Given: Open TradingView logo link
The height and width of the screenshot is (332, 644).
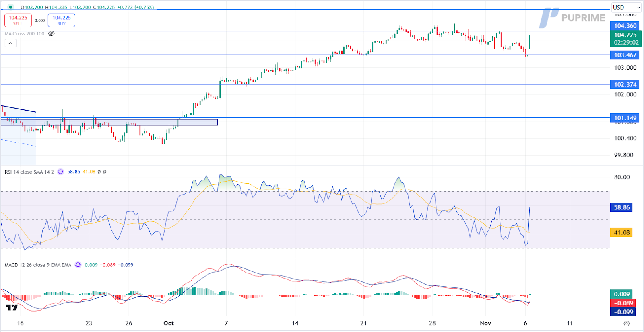Looking at the screenshot, I should (12, 307).
